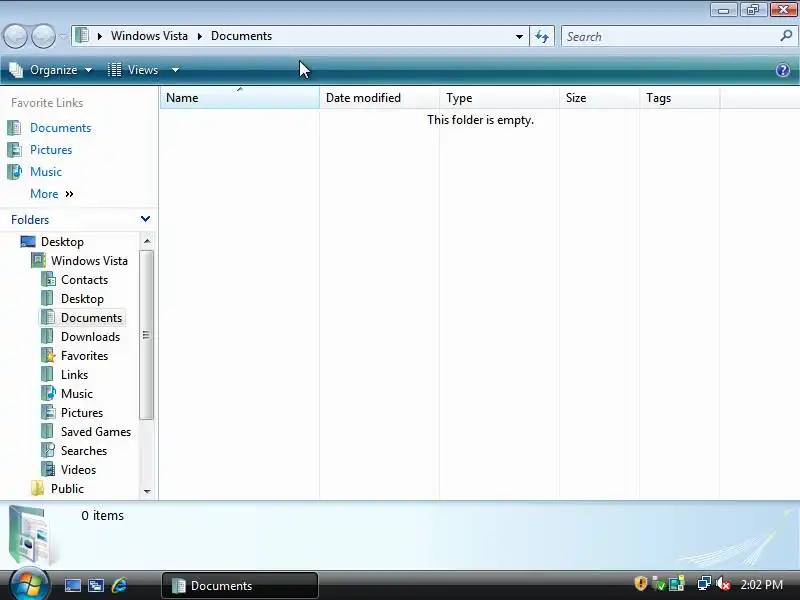Click the Back navigation button
Viewport: 800px width, 600px height.
pos(15,36)
